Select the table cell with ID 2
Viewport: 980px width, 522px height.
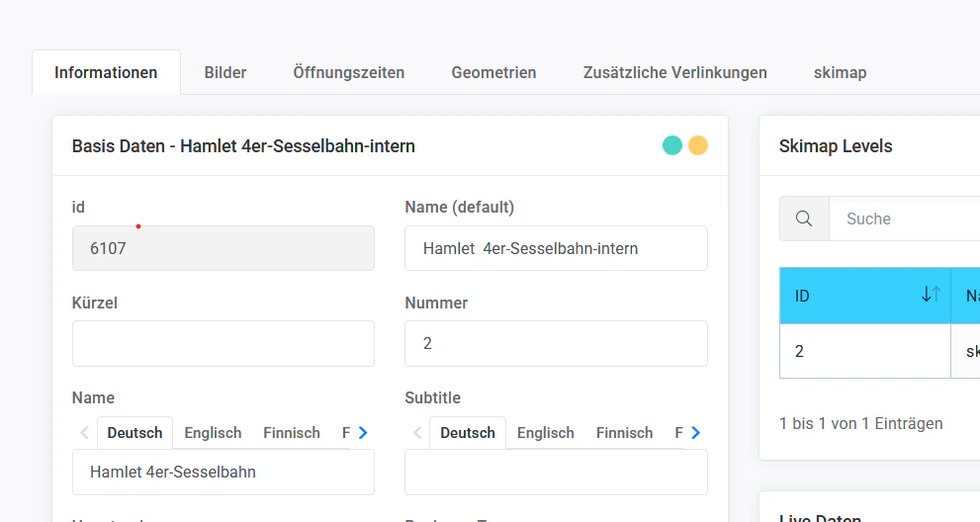click(865, 351)
